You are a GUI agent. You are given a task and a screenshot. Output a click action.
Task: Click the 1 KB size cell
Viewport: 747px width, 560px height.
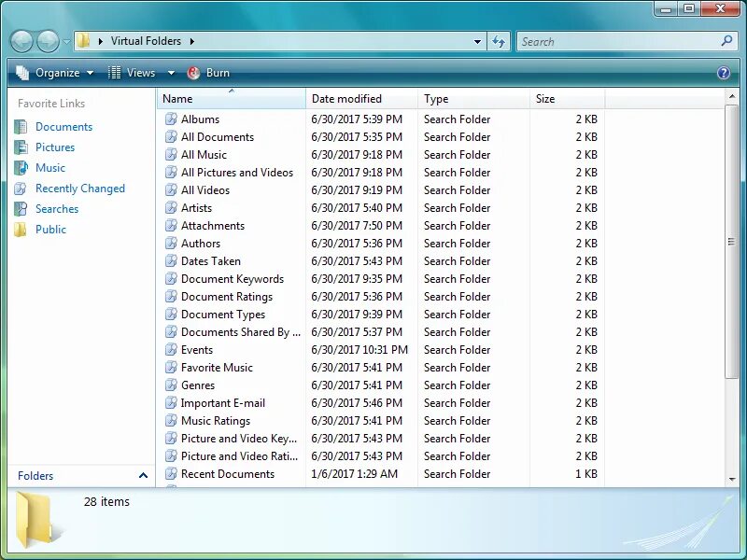click(586, 474)
